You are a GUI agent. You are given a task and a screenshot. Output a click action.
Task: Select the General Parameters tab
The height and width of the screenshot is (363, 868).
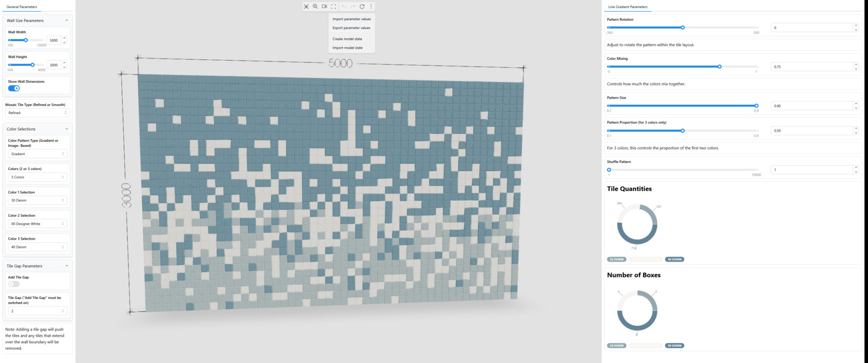(x=22, y=7)
